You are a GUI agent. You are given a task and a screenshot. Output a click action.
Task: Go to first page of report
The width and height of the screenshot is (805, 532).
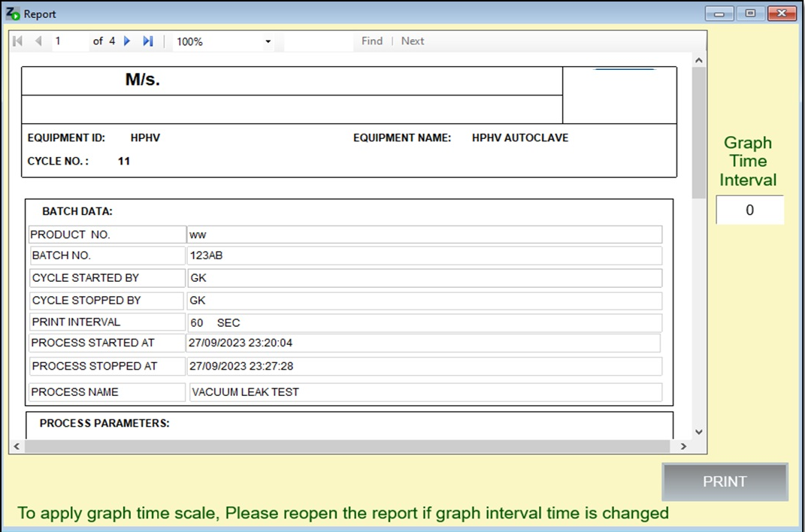(17, 41)
